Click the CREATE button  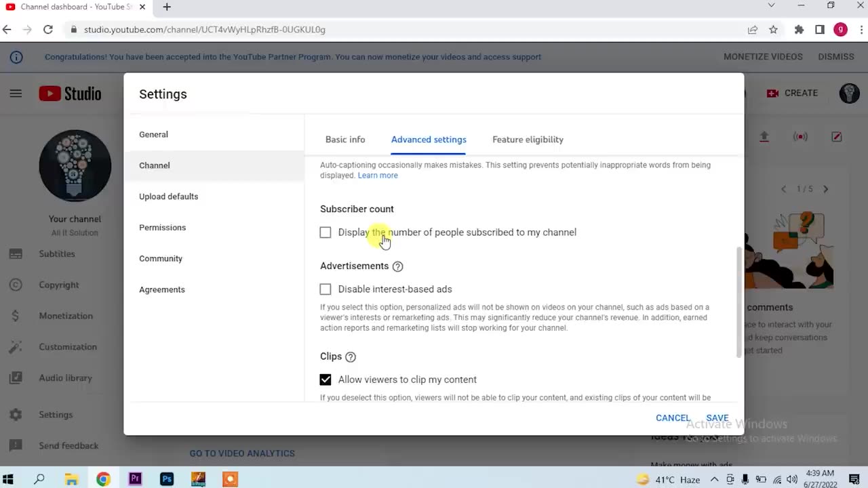pos(792,93)
